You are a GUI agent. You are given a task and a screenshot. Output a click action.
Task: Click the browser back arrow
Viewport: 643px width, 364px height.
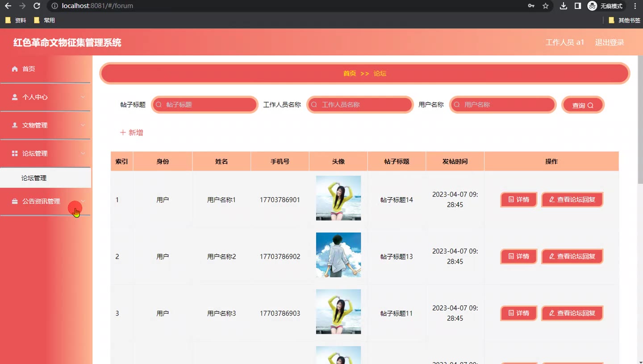click(x=8, y=6)
